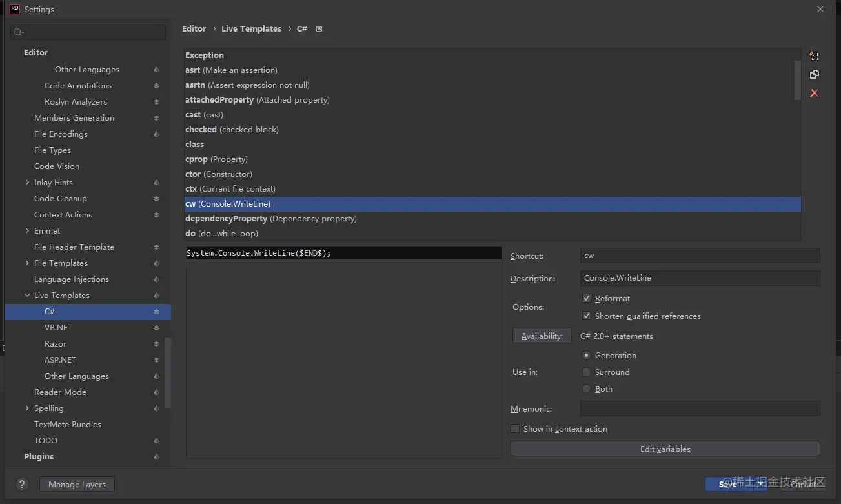Open Manage Layers
841x504 pixels.
(x=77, y=485)
